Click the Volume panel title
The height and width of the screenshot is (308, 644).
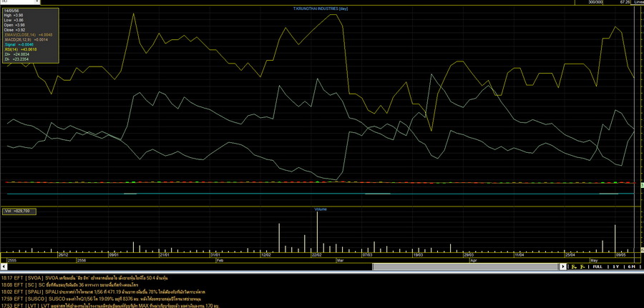coord(321,209)
